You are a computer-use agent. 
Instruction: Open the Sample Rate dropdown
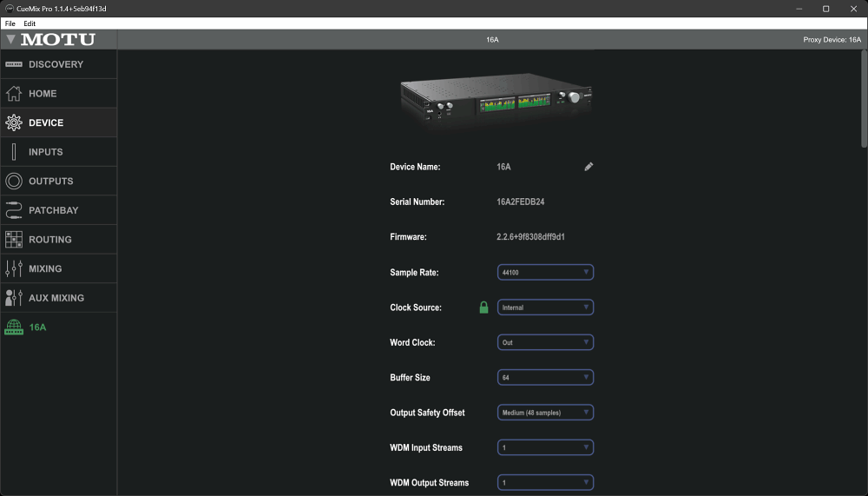[x=545, y=273]
